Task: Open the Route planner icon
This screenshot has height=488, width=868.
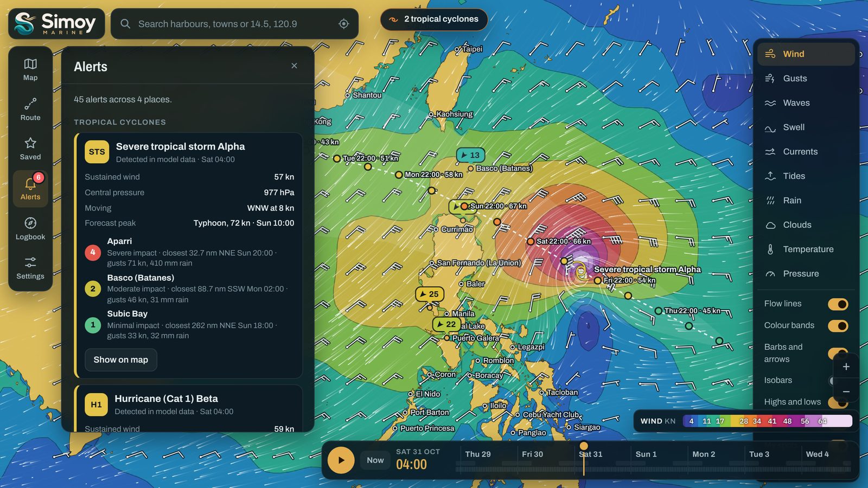Action: coord(30,109)
